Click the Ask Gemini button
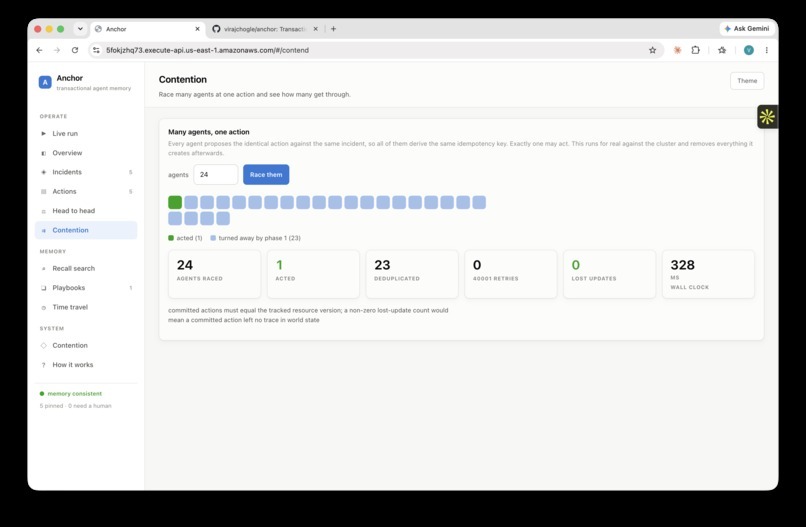 coord(747,29)
